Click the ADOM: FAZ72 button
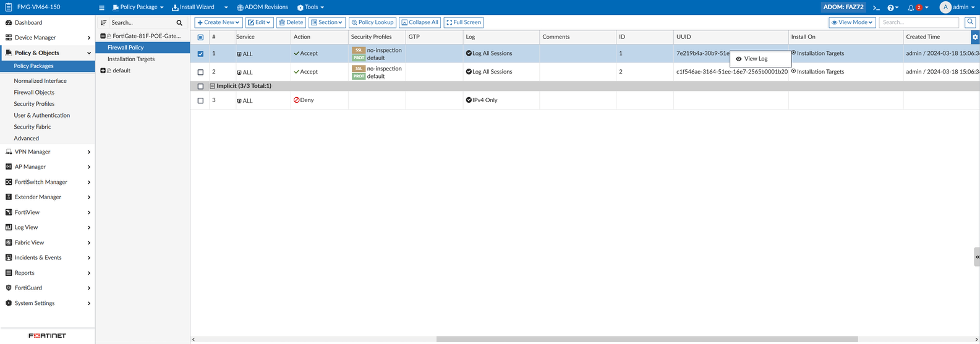This screenshot has width=980, height=344. pyautogui.click(x=843, y=7)
